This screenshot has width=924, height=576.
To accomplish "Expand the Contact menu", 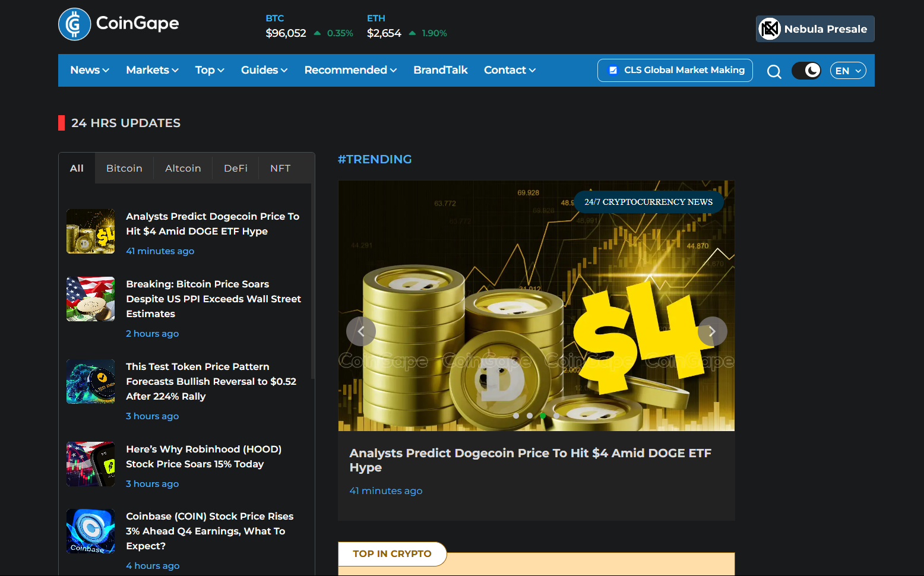I will 510,70.
